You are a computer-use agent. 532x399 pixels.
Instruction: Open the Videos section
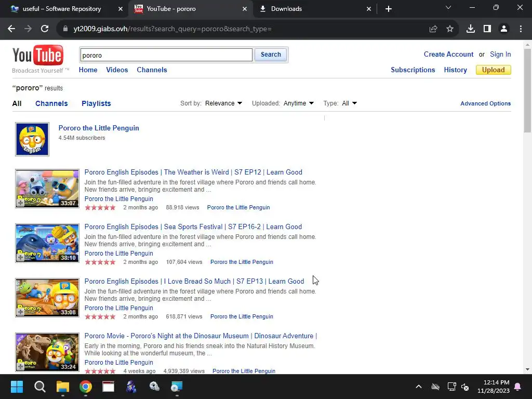point(117,70)
